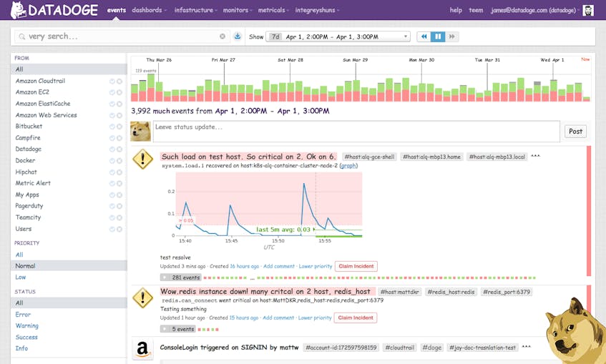Select Normal priority filter
Image resolution: width=606 pixels, height=364 pixels.
[x=69, y=266]
